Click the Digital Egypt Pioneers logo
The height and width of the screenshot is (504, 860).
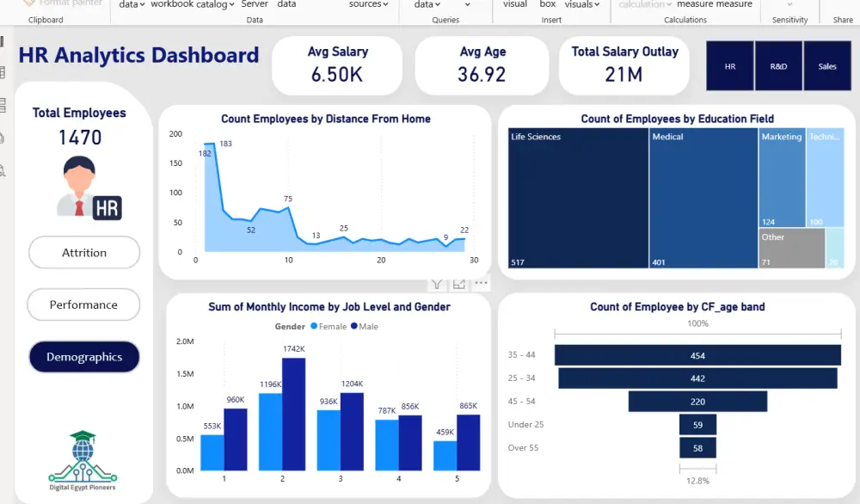tap(83, 460)
